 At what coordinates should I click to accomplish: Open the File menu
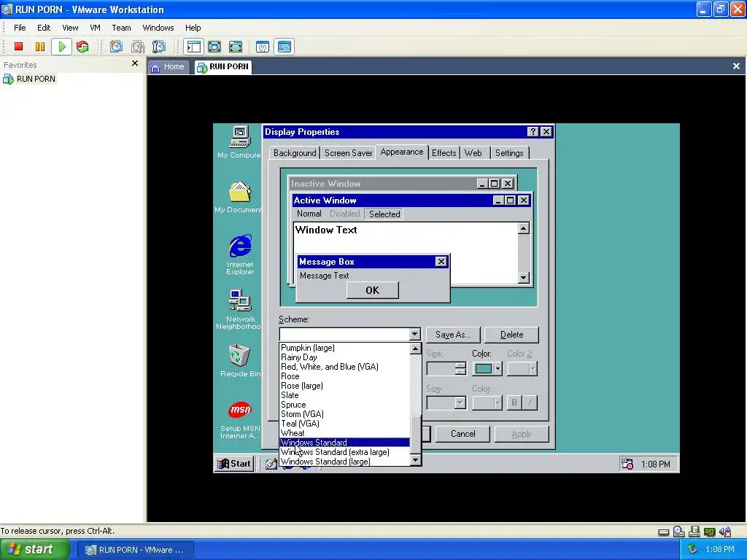pyautogui.click(x=20, y=28)
